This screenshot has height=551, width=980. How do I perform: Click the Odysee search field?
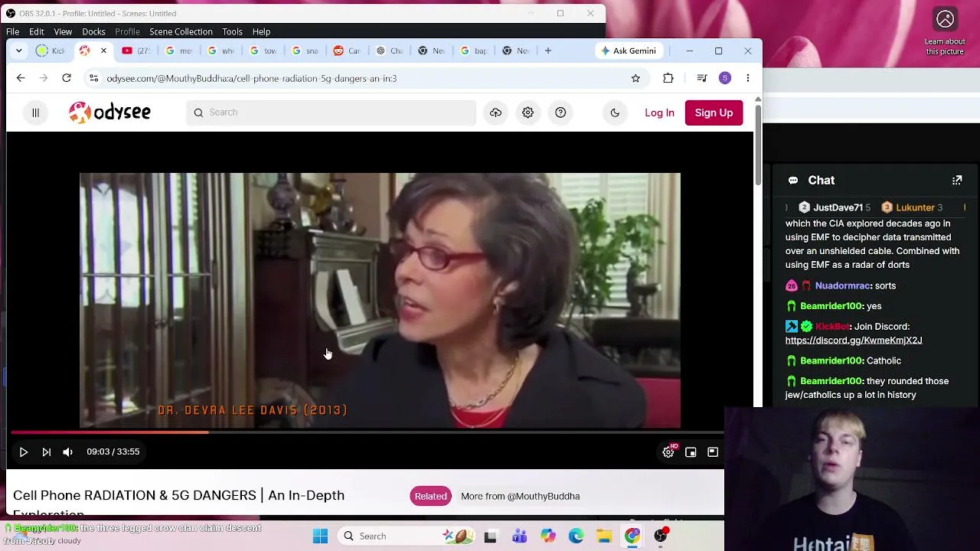click(331, 112)
